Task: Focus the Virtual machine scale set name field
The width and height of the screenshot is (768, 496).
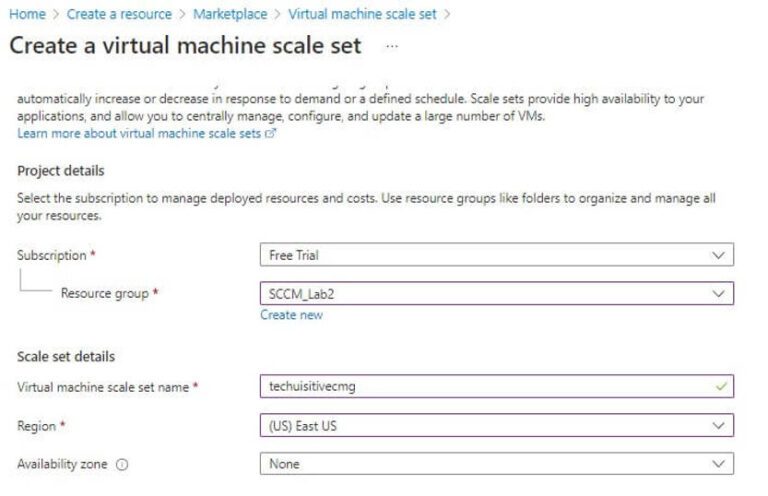Action: [480, 386]
